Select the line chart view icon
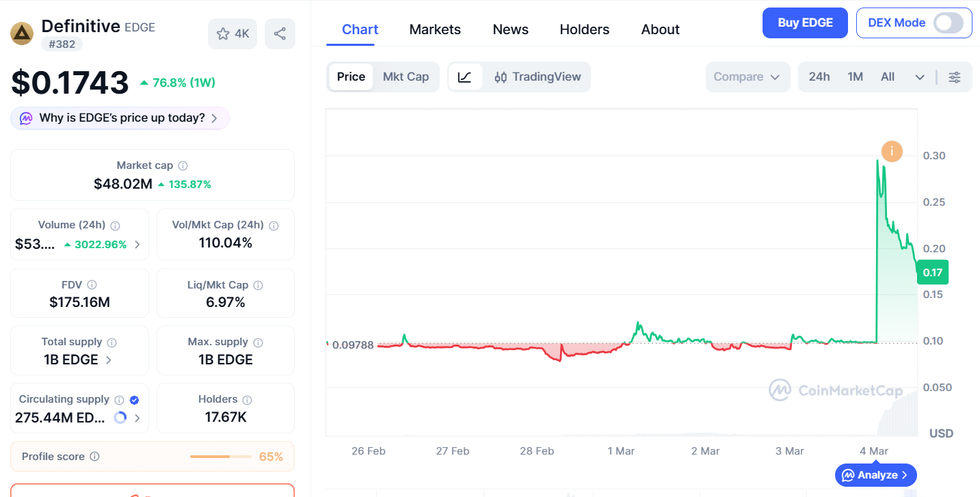The width and height of the screenshot is (980, 497). [x=465, y=77]
